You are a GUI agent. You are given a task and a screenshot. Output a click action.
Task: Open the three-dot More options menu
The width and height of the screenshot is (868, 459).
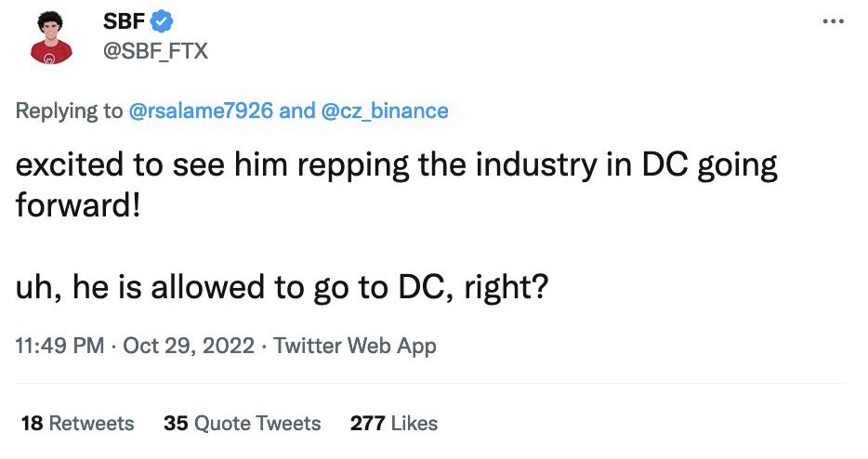833,21
